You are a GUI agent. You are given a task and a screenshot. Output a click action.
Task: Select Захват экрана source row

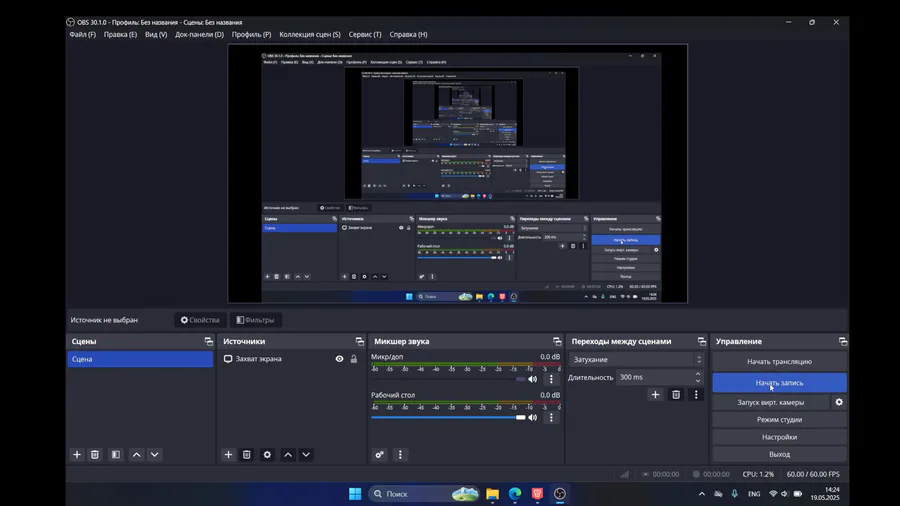pyautogui.click(x=292, y=359)
